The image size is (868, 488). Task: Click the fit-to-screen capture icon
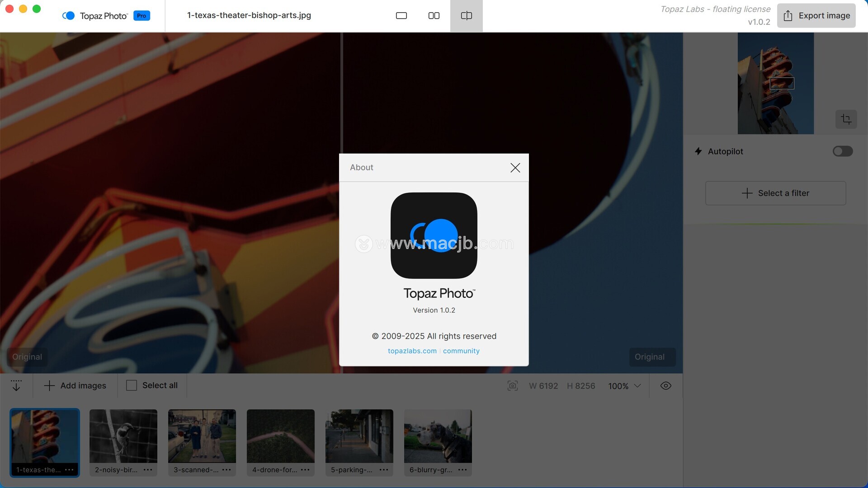(x=512, y=386)
